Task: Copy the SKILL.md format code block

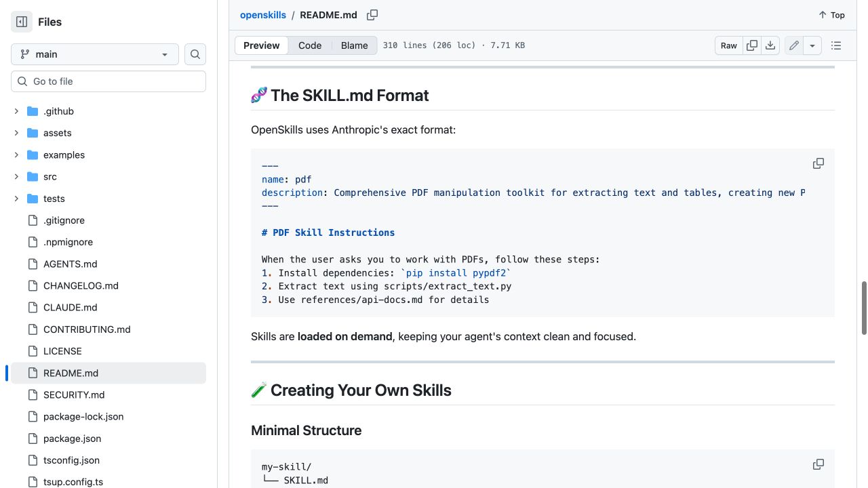Action: [818, 163]
